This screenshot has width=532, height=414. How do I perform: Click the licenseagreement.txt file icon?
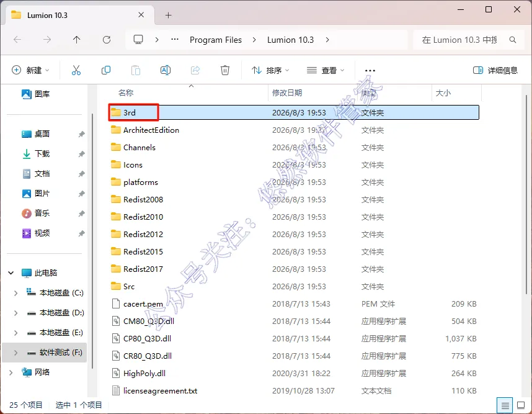coord(116,390)
